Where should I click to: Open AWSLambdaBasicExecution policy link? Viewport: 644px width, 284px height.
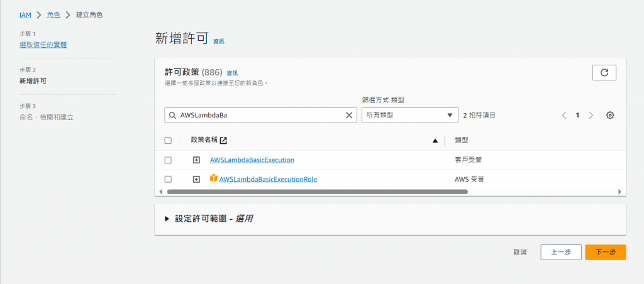[x=252, y=160]
